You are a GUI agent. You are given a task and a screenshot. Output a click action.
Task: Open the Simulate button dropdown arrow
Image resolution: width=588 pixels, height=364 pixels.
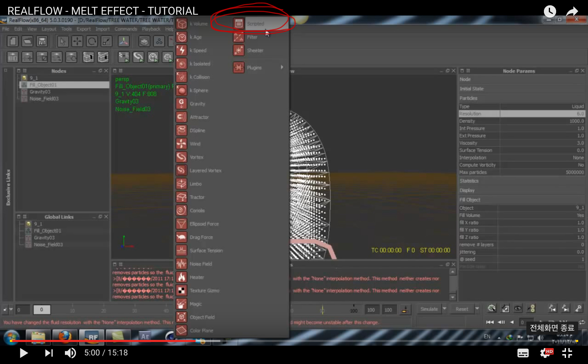[445, 309]
